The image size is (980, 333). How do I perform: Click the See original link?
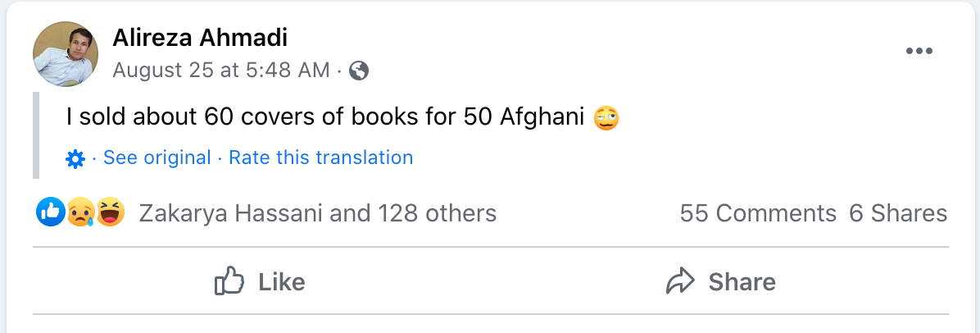(157, 157)
